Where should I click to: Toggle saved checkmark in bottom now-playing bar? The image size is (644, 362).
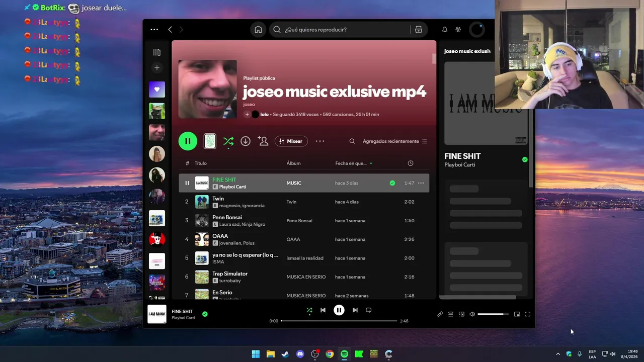pyautogui.click(x=205, y=314)
